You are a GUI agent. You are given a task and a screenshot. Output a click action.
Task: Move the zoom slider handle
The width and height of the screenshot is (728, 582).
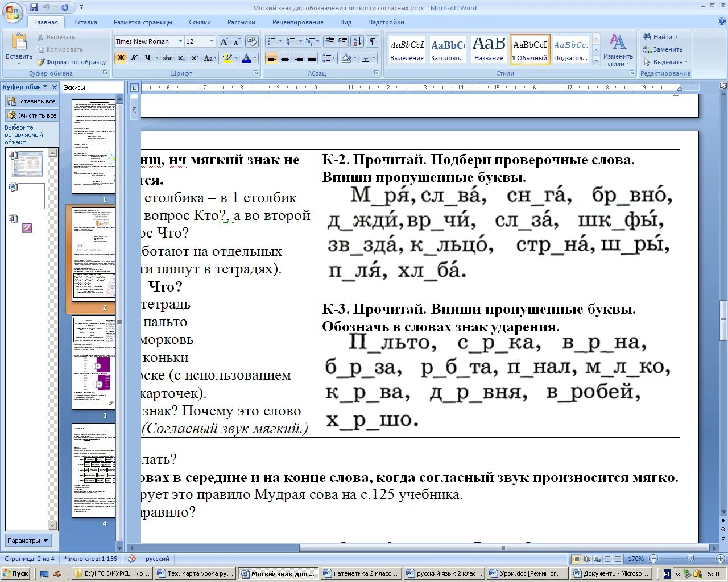pos(690,559)
